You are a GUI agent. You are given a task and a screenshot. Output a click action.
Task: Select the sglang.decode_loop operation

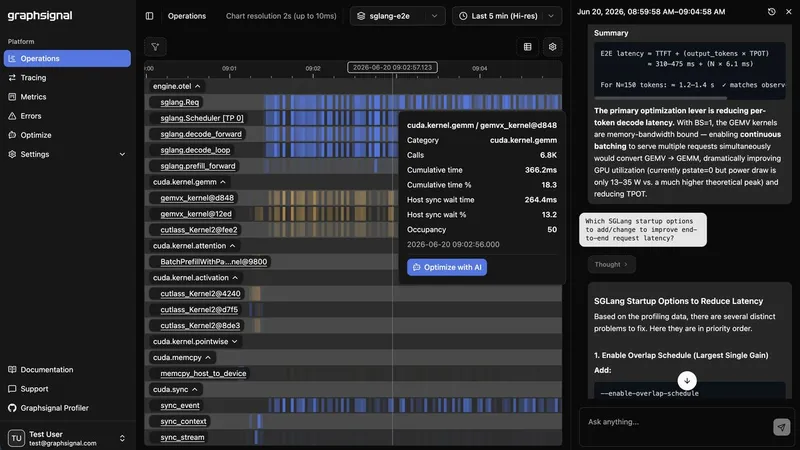pos(195,150)
